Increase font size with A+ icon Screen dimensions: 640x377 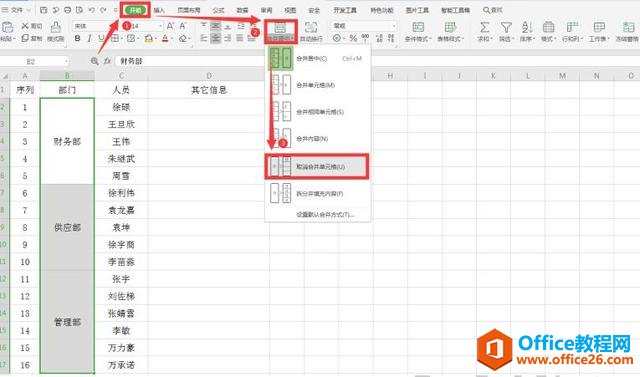click(170, 26)
